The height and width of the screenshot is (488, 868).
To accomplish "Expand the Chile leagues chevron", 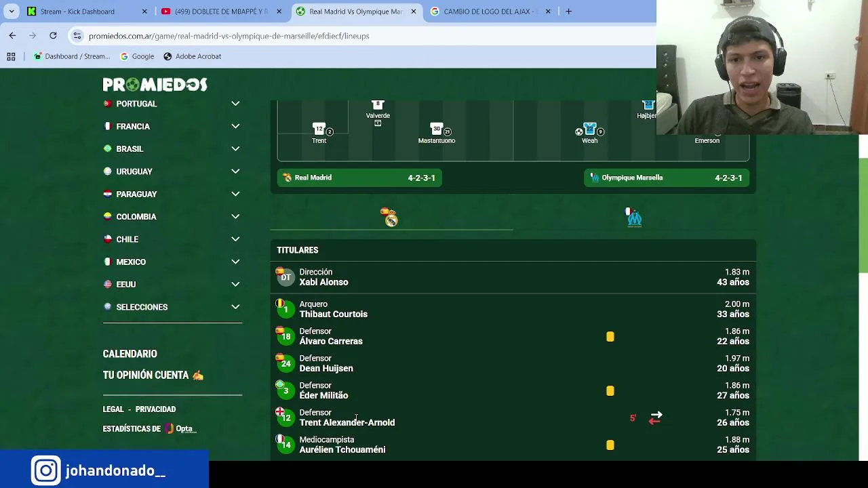I will (235, 239).
